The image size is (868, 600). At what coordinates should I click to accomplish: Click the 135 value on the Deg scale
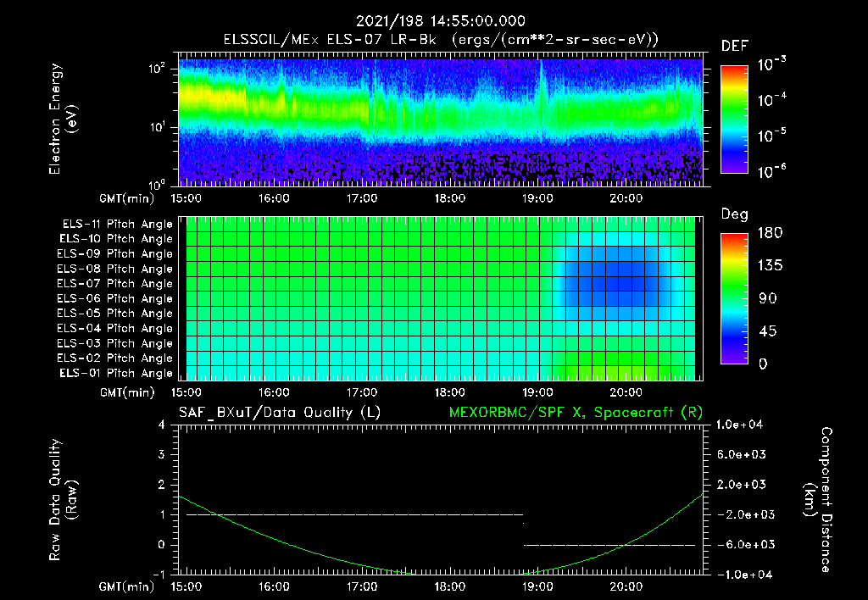(770, 266)
